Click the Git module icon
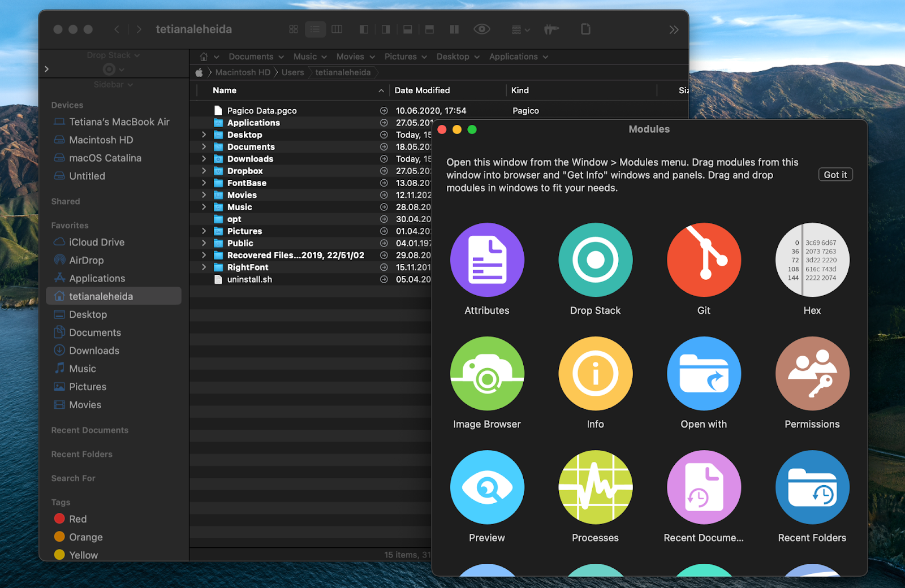Screen dimensions: 905x588 pos(704,260)
